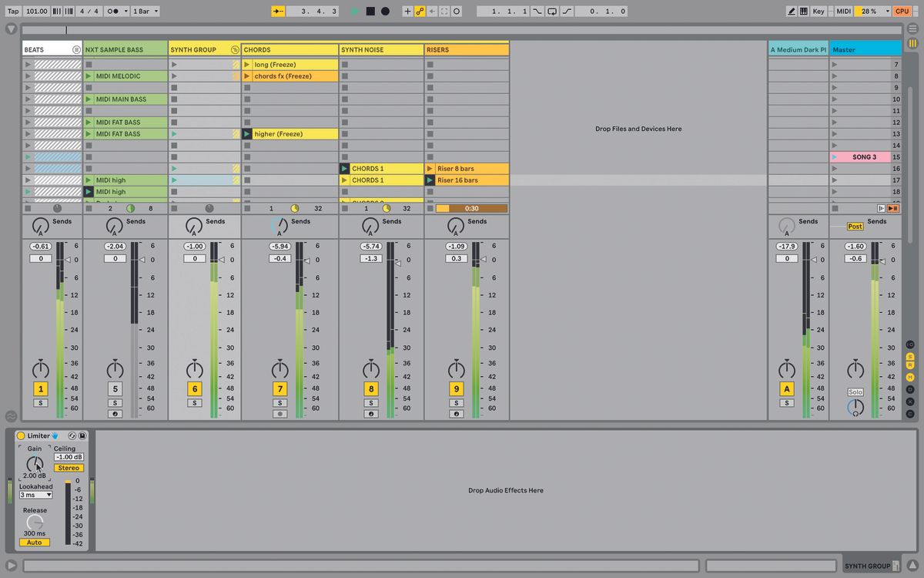Switch the Limiter from Stereo to Mono
Viewport: 924px width, 578px height.
coord(69,467)
